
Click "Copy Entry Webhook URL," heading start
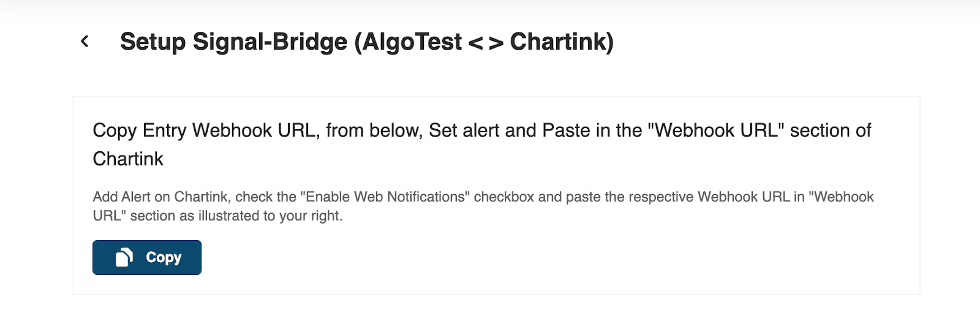[x=206, y=130]
